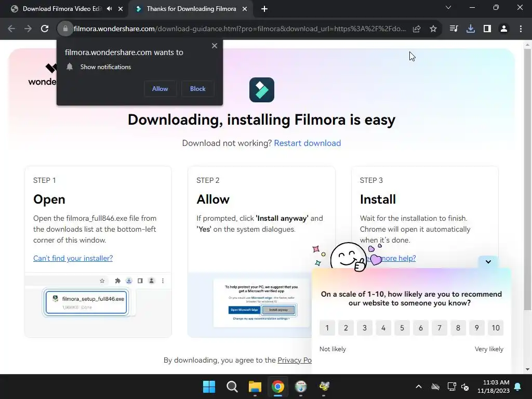
Task: Bookmark this page with the star icon
Action: [x=433, y=29]
